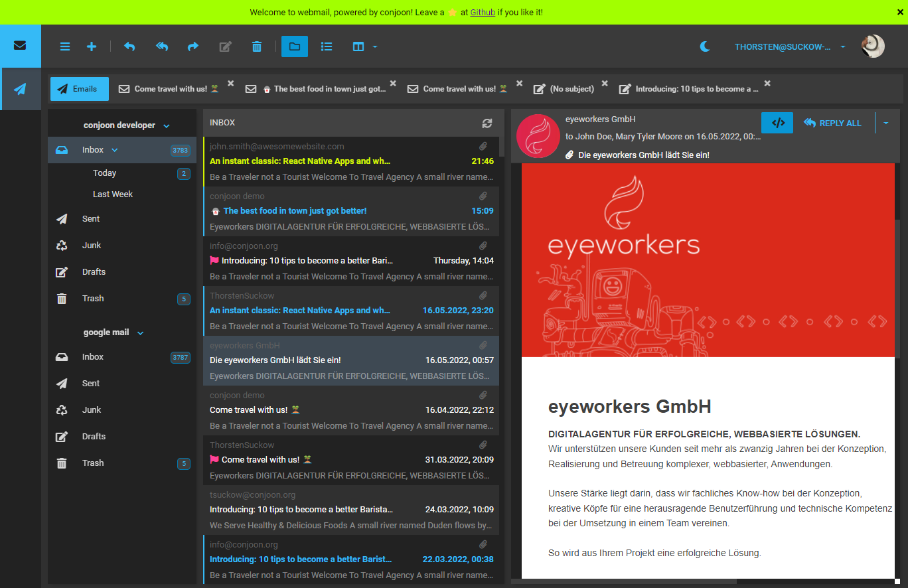
Task: Open the THORSTEN@SUCKOW account dropdown
Action: point(790,47)
